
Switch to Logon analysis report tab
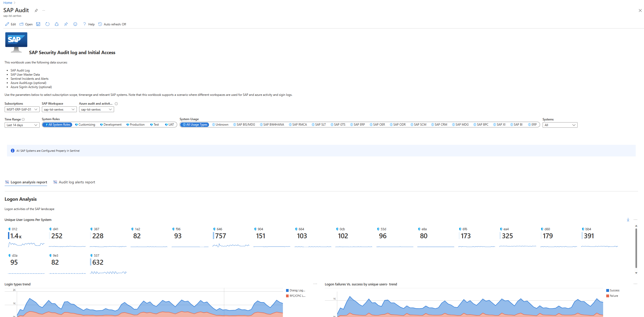26,182
